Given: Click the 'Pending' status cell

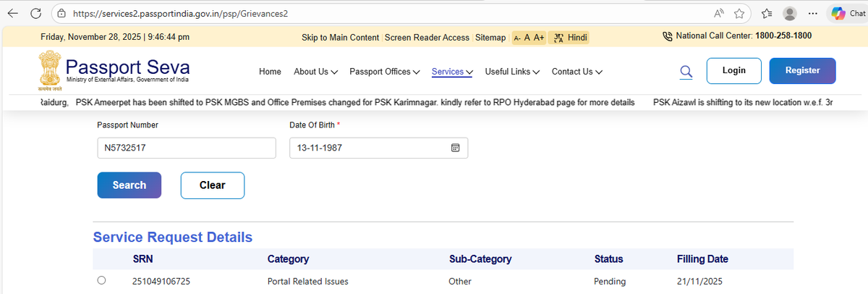Looking at the screenshot, I should coord(610,281).
